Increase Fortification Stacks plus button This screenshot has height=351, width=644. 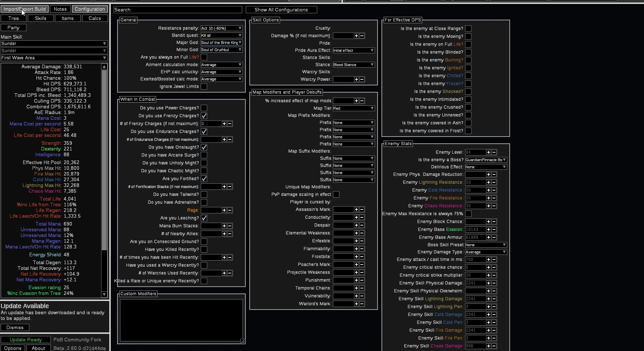[x=224, y=187]
